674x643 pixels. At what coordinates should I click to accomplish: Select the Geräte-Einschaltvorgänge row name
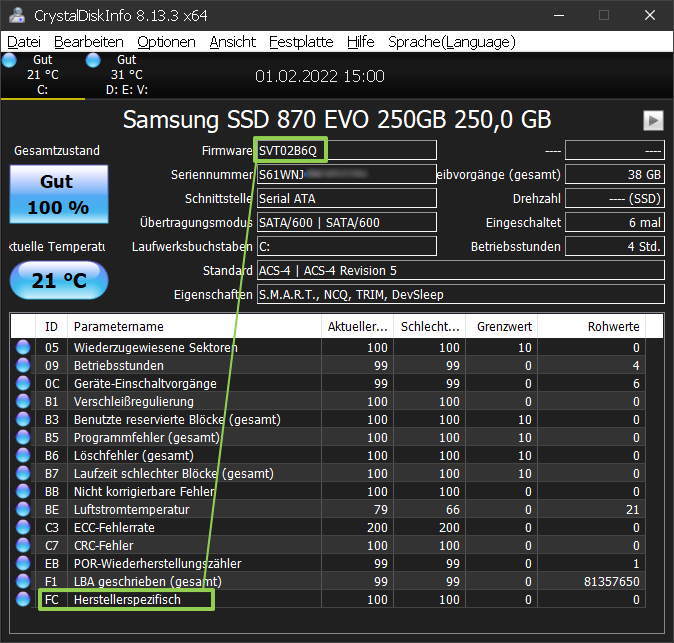145,383
